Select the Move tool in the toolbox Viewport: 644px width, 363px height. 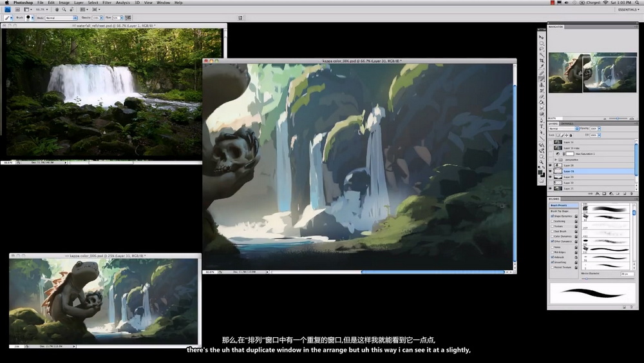point(542,37)
